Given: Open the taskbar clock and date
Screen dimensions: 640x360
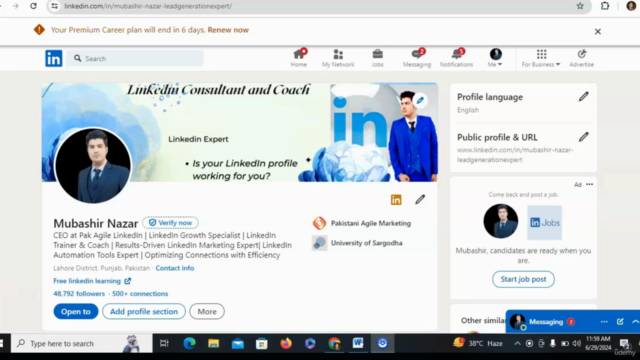Looking at the screenshot, I should click(598, 343).
